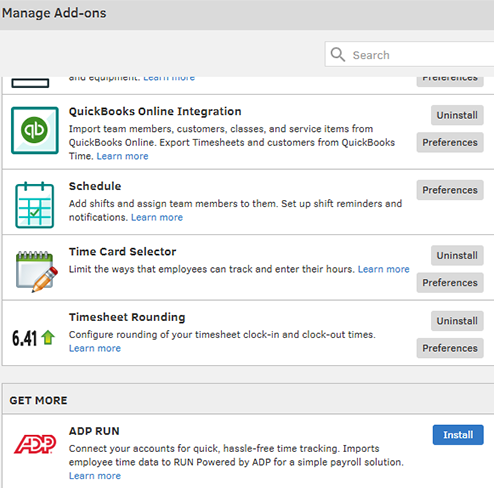Click the search magnifier icon

(338, 54)
